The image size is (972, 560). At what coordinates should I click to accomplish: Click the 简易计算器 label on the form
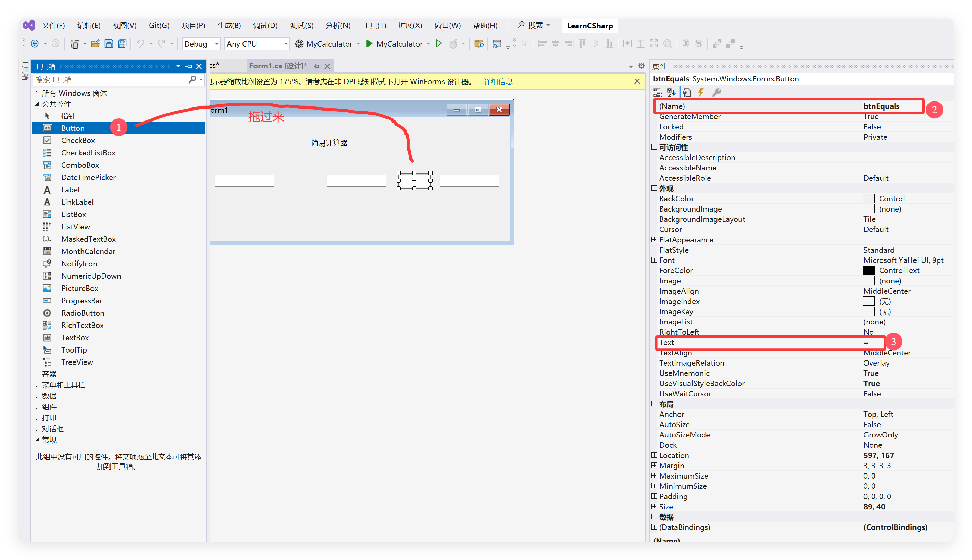pos(329,143)
